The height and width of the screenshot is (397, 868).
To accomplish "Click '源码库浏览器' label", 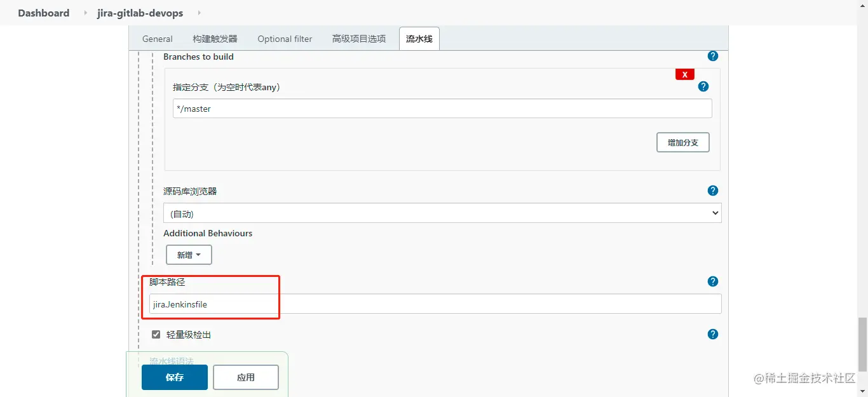I will click(x=190, y=191).
